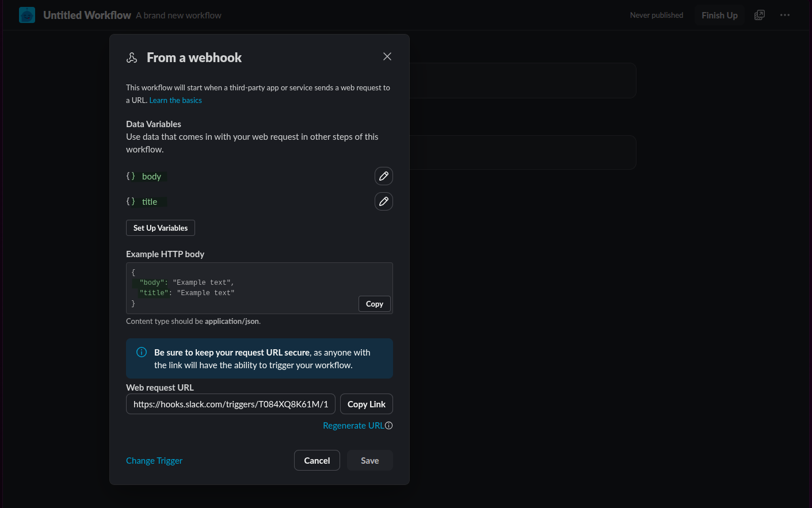The height and width of the screenshot is (508, 812).
Task: Click the workflow app icon in header
Action: pyautogui.click(x=27, y=15)
